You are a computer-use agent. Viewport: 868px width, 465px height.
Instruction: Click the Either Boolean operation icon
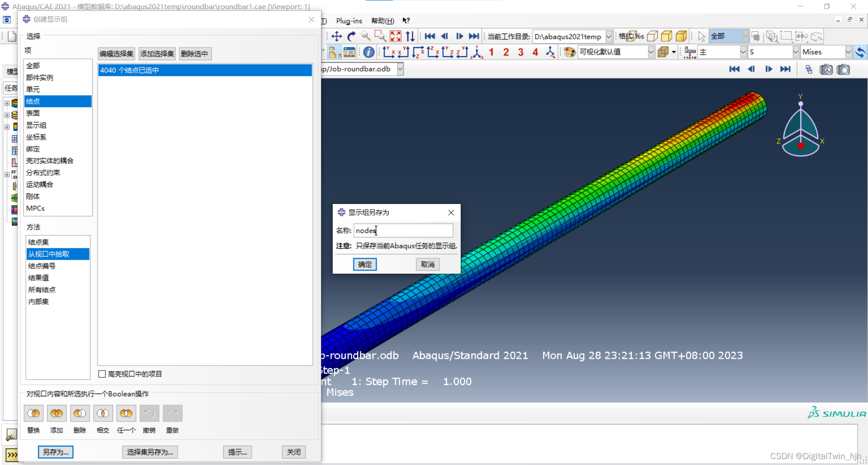pos(126,413)
